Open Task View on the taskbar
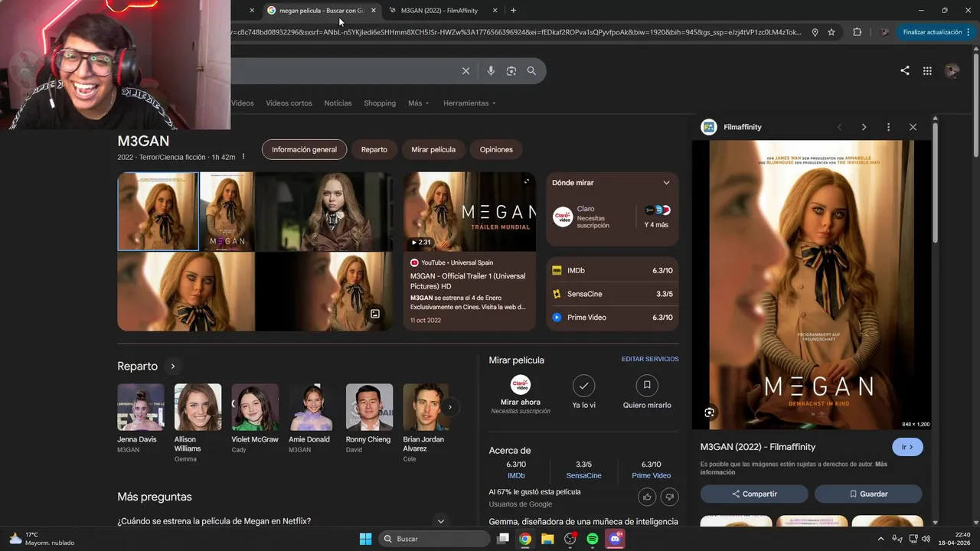 [503, 539]
